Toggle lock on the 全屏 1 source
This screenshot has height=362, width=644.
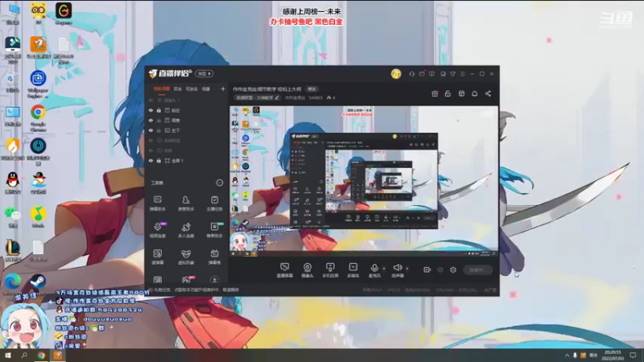tap(159, 160)
